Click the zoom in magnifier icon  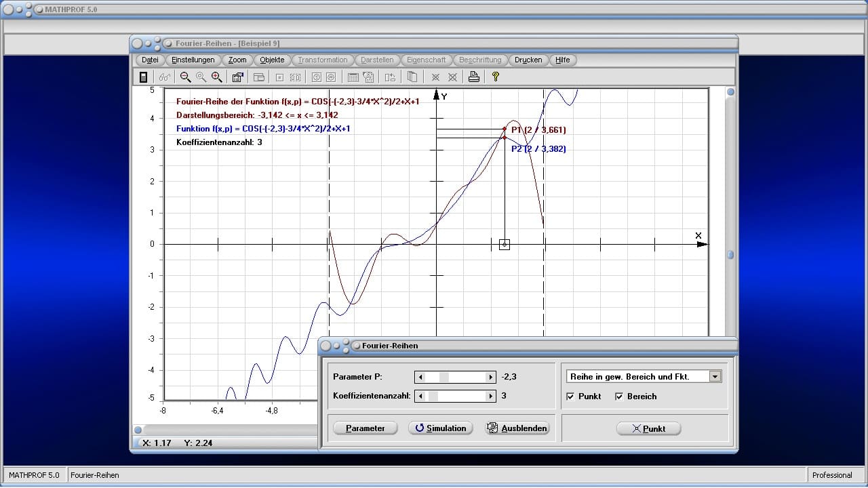pos(216,77)
